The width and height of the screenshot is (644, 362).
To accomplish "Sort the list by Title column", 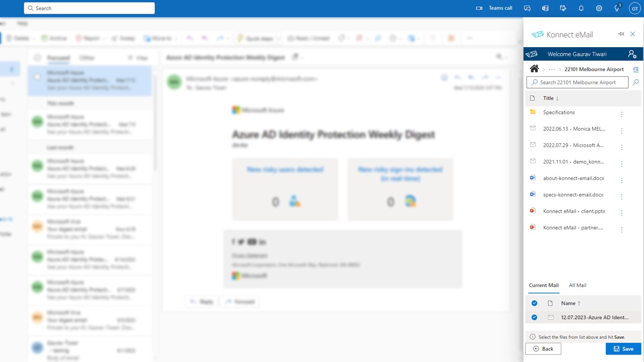I will pos(551,98).
